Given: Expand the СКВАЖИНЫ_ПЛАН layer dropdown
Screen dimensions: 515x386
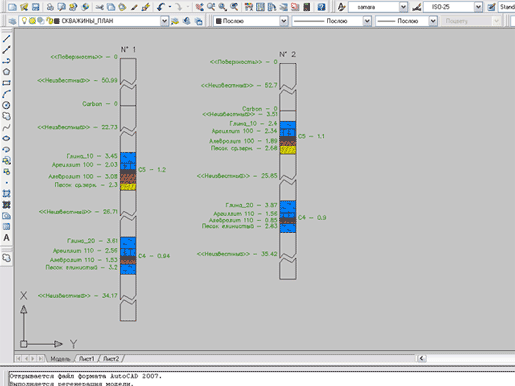Looking at the screenshot, I should click(164, 21).
